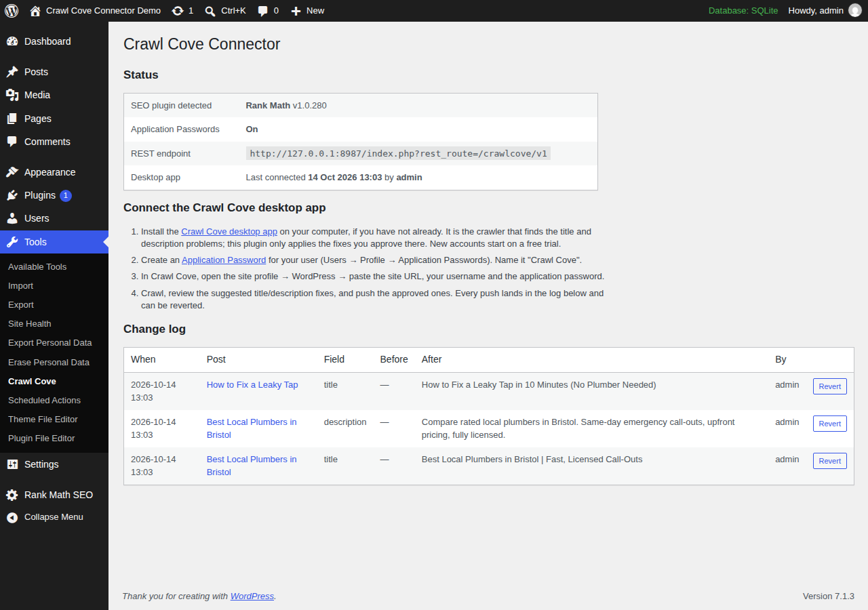868x610 pixels.
Task: Open Howdy, admin account menu
Action: [825, 11]
